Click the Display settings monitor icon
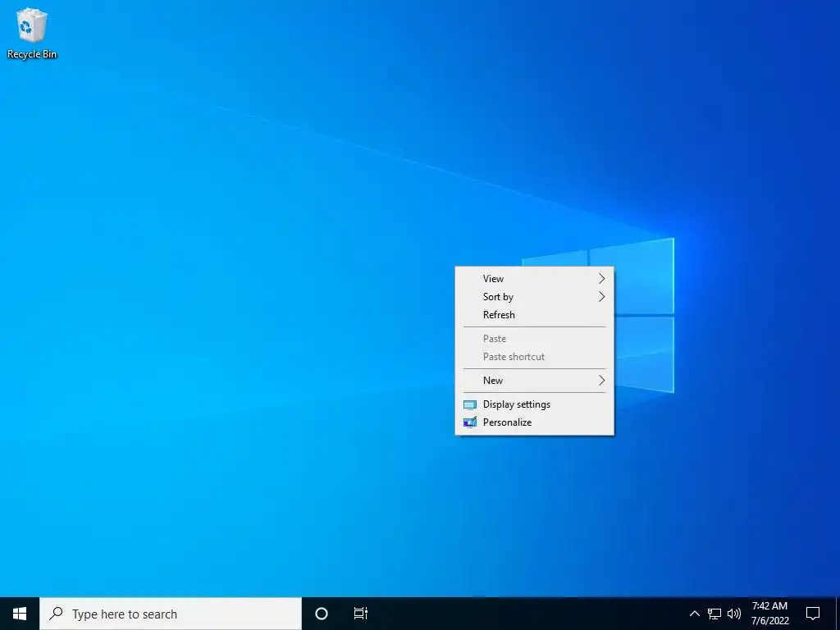Image resolution: width=840 pixels, height=630 pixels. coord(470,405)
